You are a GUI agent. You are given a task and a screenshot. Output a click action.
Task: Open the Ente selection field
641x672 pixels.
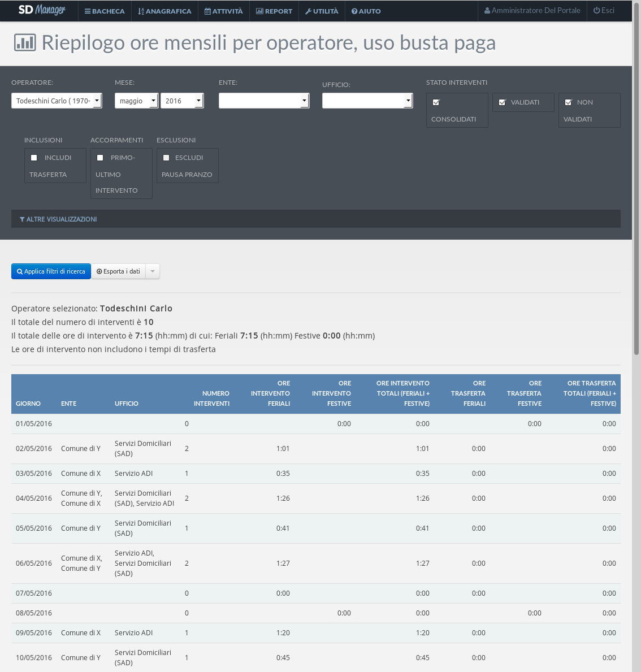pyautogui.click(x=263, y=101)
